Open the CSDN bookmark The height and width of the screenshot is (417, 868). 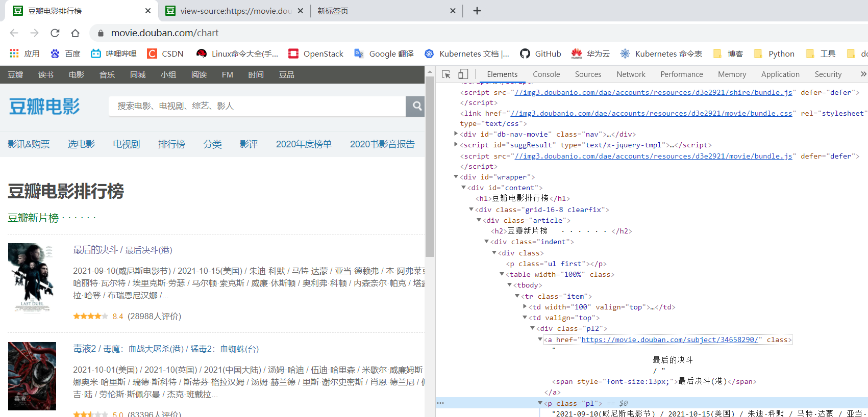click(165, 54)
